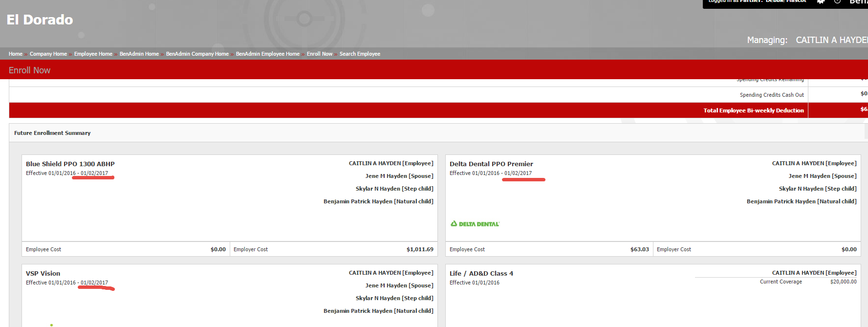Click the Managing: CAITLIN A HAYDEN header text
Screen dimensions: 868x327
tap(807, 40)
